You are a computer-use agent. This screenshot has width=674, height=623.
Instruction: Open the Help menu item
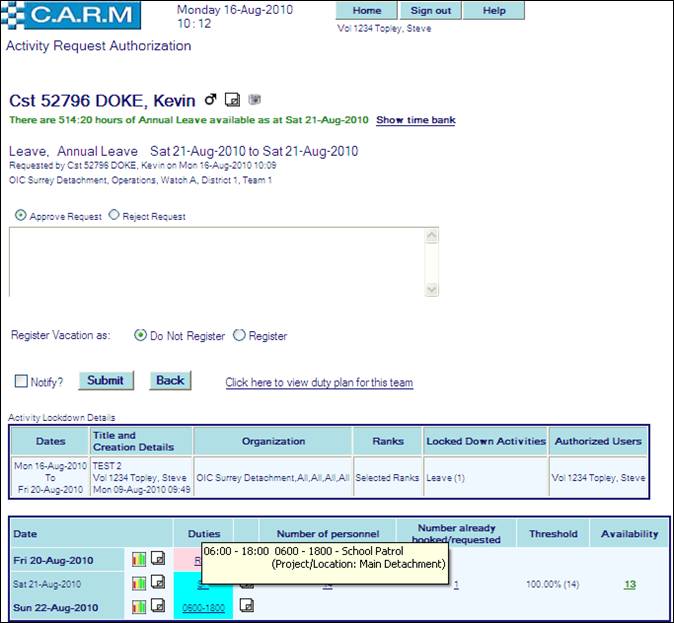point(494,11)
